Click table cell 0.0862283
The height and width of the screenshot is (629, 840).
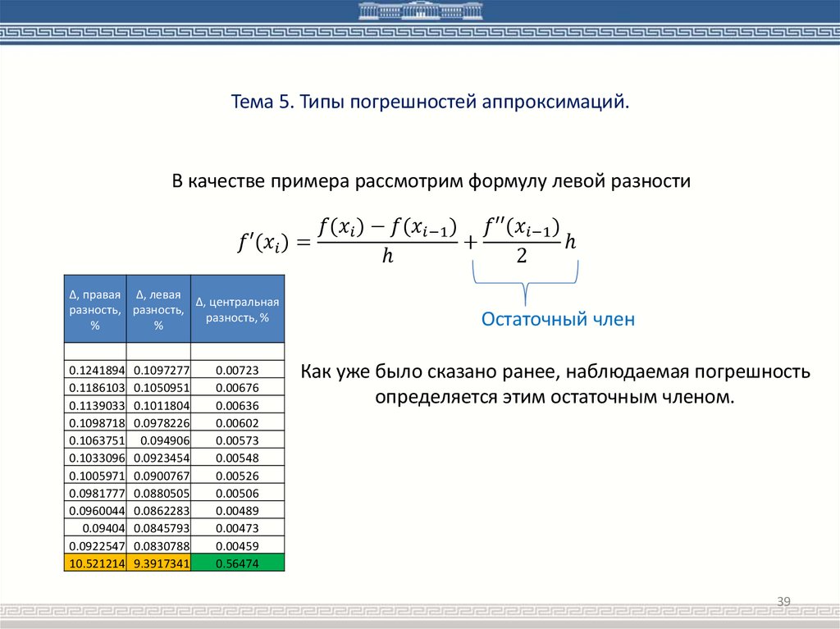(x=158, y=511)
